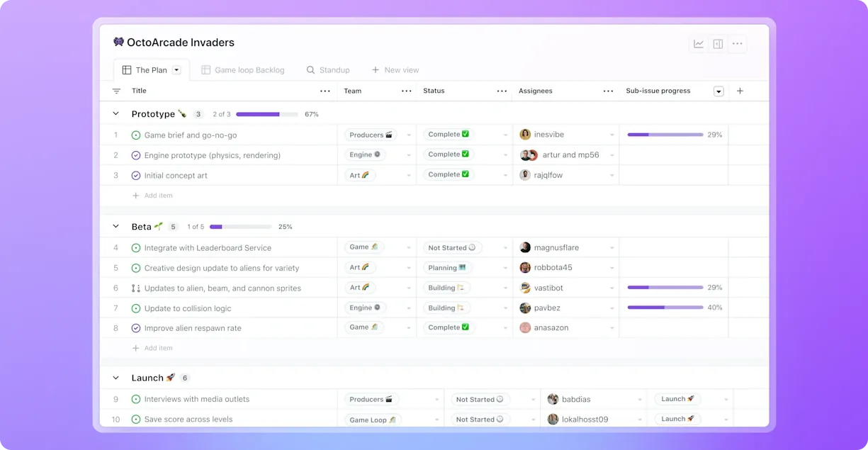The width and height of the screenshot is (868, 450).
Task: Open Status dropdown for Engine prototype row
Action: 505,155
